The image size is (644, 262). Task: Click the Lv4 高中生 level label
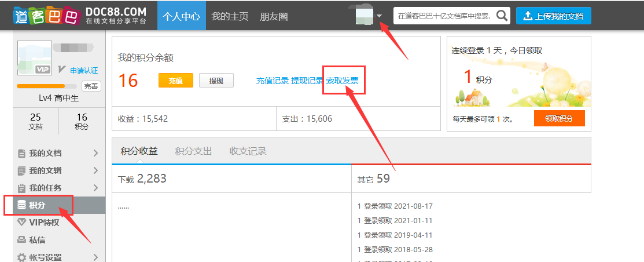(59, 99)
